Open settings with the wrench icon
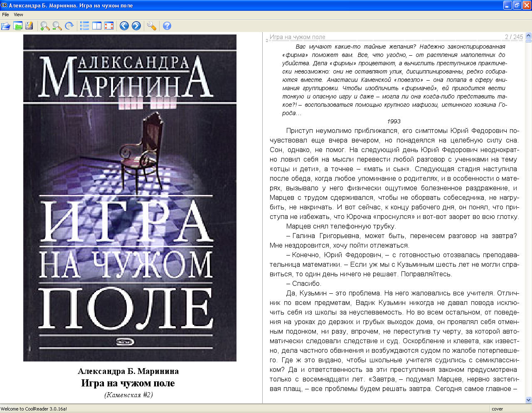Image resolution: width=532 pixels, height=413 pixels. [152, 26]
